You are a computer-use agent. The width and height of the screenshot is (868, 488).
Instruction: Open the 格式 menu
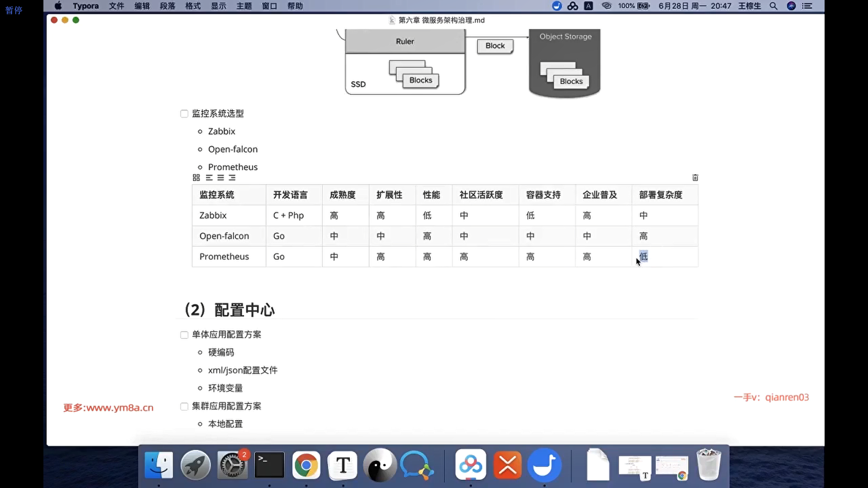click(x=193, y=6)
